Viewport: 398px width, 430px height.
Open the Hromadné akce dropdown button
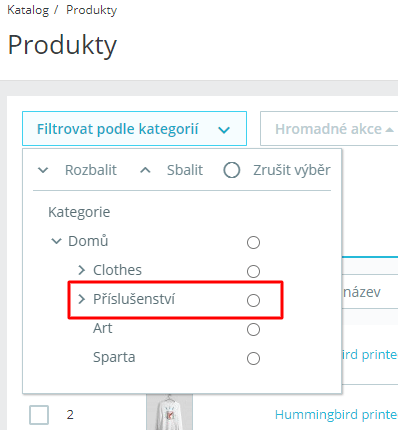click(x=329, y=129)
